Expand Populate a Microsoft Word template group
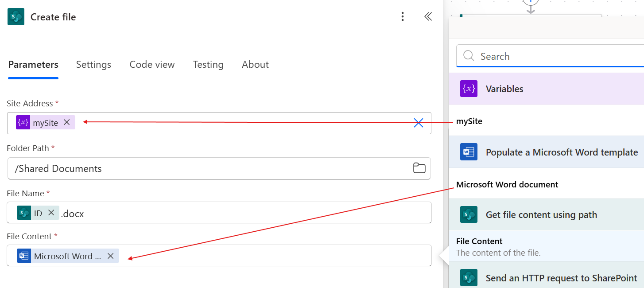Viewport: 644px width, 288px height. [562, 152]
